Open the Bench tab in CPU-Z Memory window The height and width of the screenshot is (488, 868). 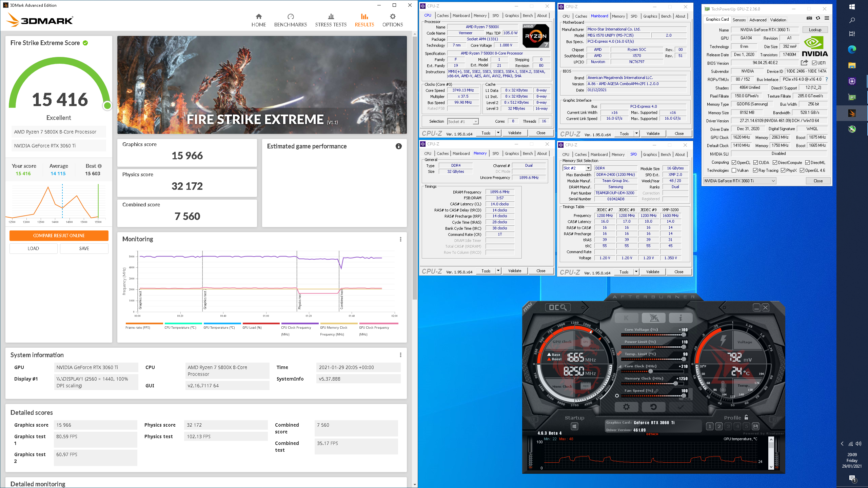coord(528,154)
